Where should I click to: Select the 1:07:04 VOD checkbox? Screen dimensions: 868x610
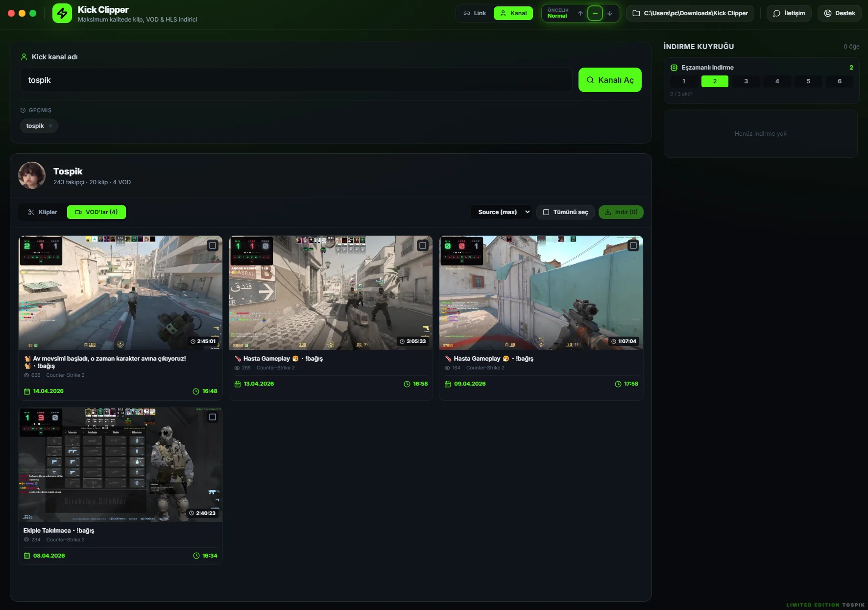click(633, 245)
